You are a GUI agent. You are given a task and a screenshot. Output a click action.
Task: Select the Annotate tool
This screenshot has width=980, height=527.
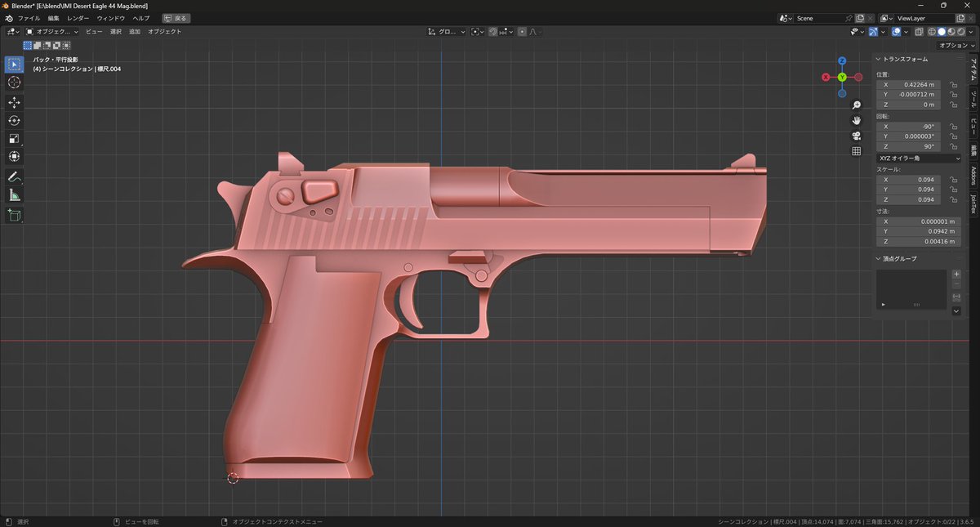coord(14,176)
